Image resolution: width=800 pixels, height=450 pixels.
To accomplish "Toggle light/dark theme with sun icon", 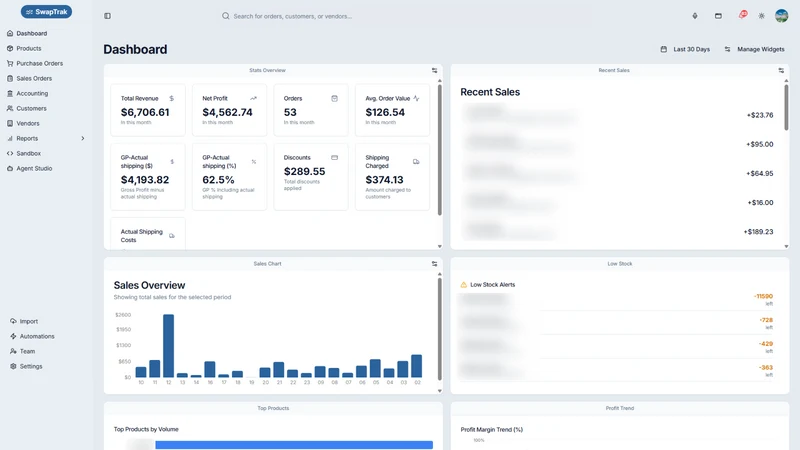I will [x=762, y=16].
